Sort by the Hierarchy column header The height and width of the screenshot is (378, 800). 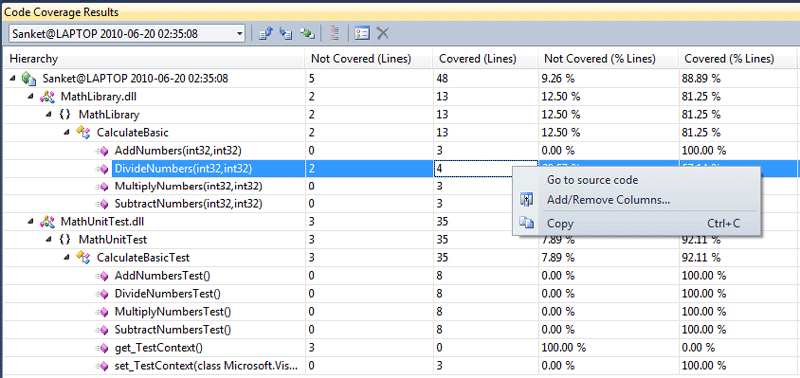coord(154,59)
